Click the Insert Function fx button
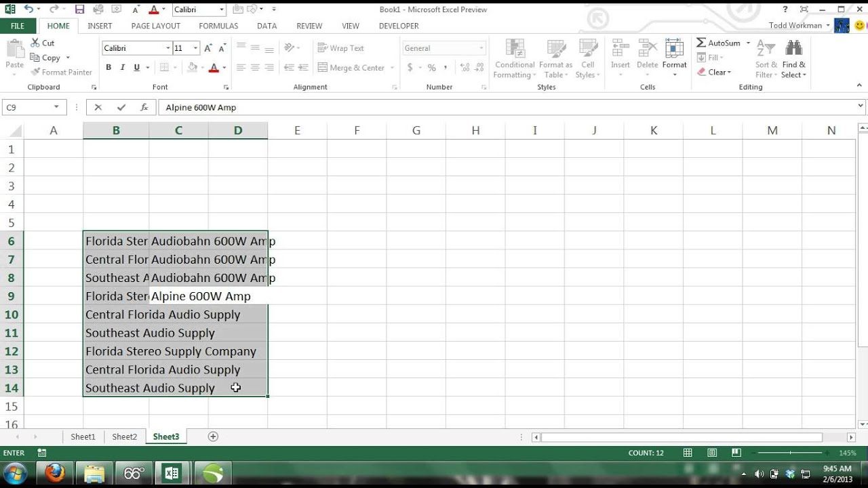 [x=144, y=107]
